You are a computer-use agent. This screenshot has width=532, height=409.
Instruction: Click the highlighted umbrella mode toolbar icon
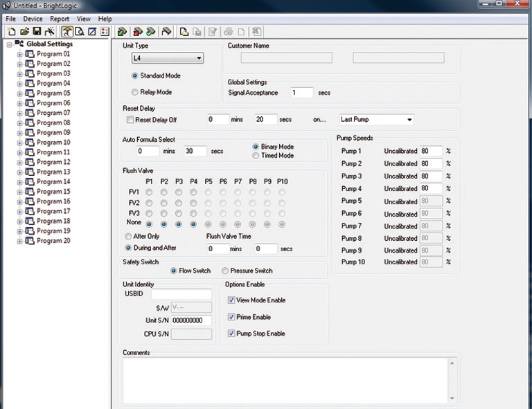[x=66, y=32]
